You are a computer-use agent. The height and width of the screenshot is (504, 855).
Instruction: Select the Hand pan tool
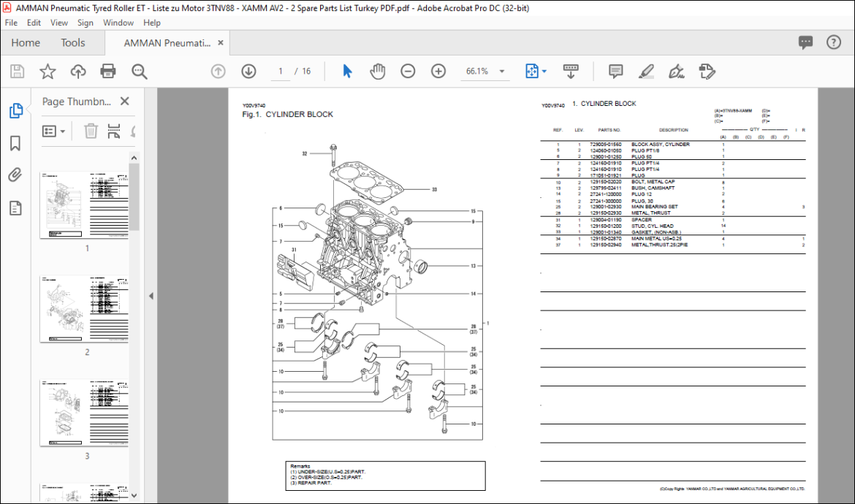[377, 72]
